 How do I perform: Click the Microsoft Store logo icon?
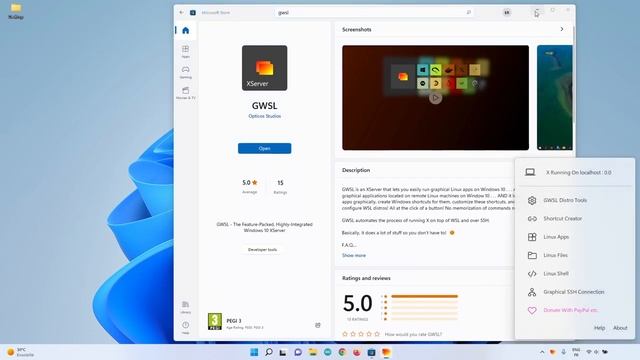click(193, 13)
